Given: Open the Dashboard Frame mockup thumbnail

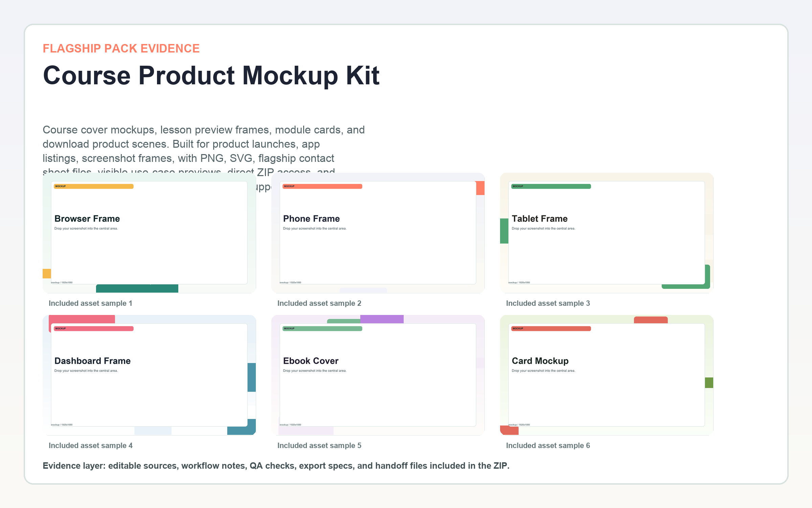Looking at the screenshot, I should [x=149, y=375].
